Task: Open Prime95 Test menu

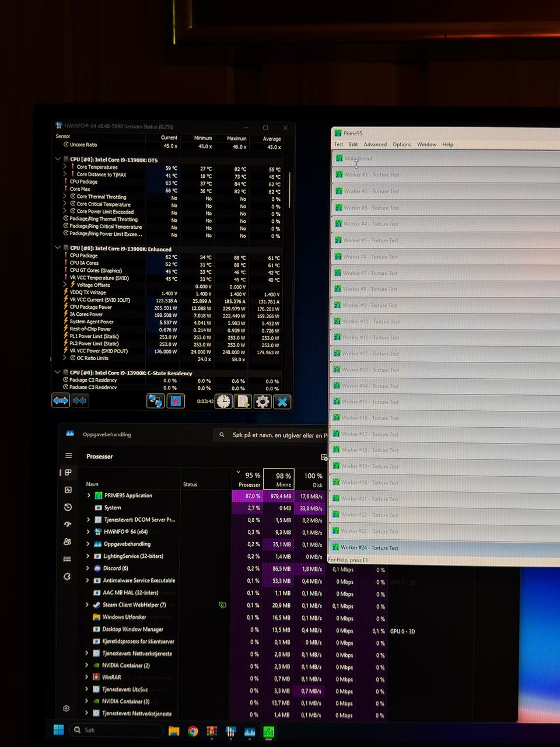Action: click(x=338, y=144)
